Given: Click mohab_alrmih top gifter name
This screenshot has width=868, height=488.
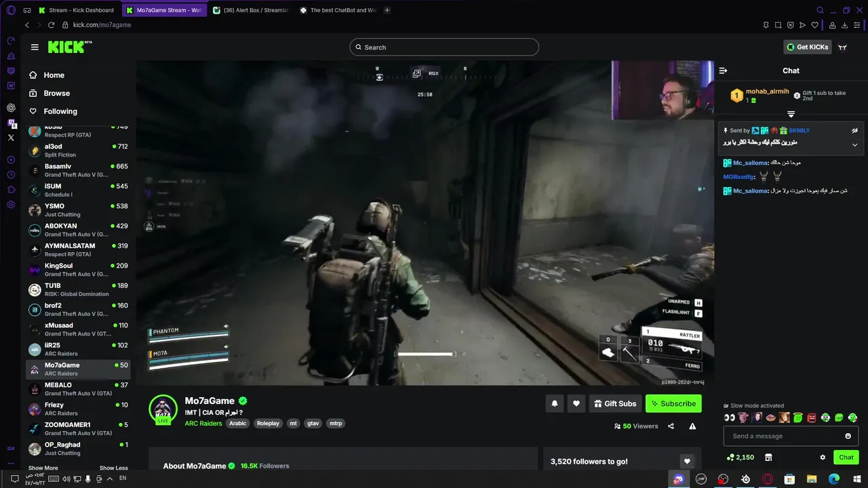Looking at the screenshot, I should coord(768,91).
